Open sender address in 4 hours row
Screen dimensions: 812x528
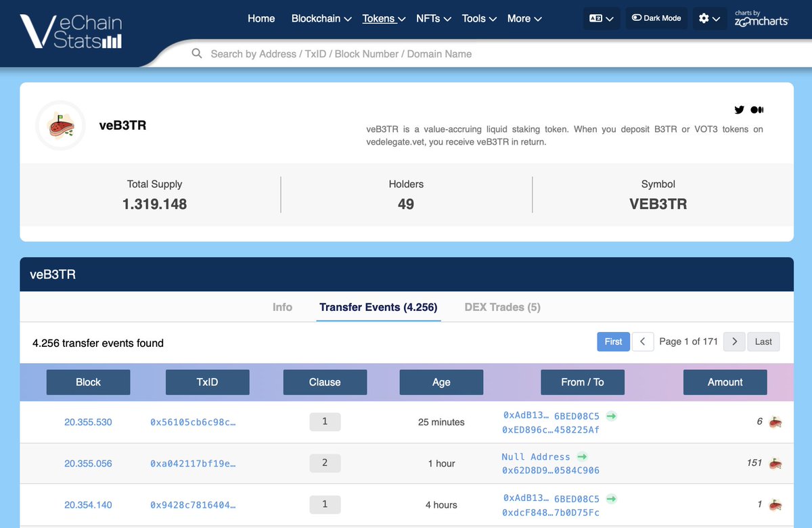point(551,498)
